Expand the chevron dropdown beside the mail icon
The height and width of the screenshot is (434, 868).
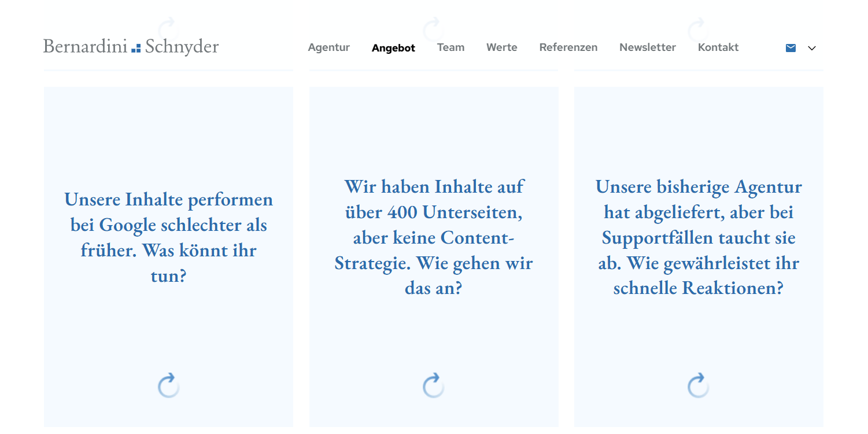pos(811,48)
